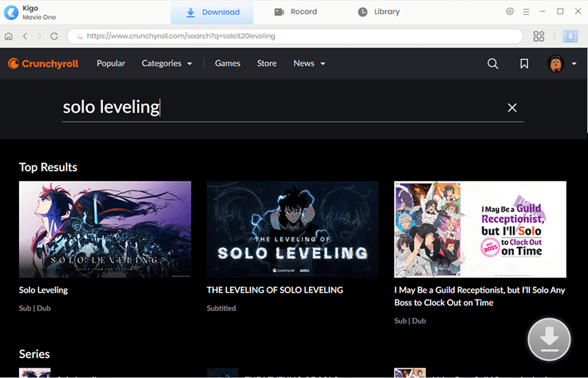This screenshot has width=588, height=378.
Task: Open the streaming sites grid icon
Action: click(x=539, y=36)
